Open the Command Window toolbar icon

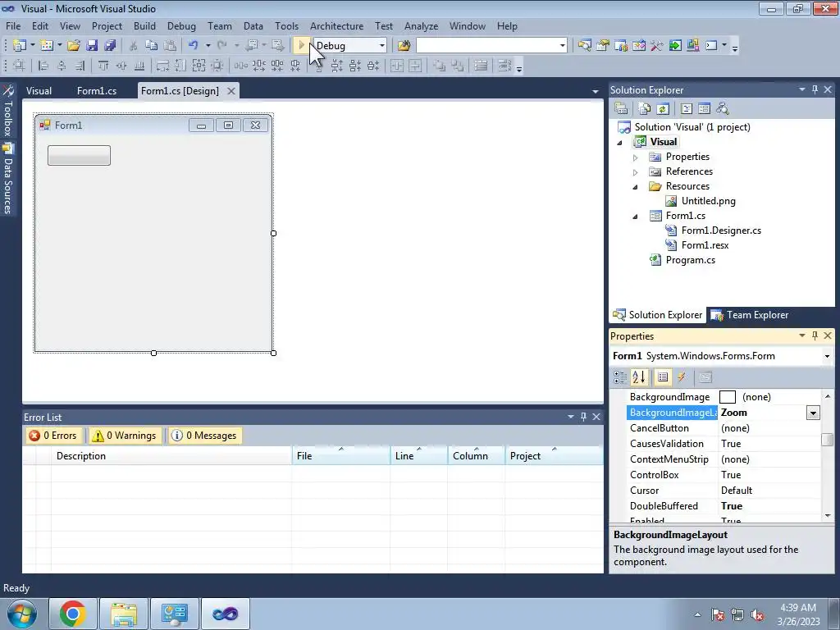[711, 46]
